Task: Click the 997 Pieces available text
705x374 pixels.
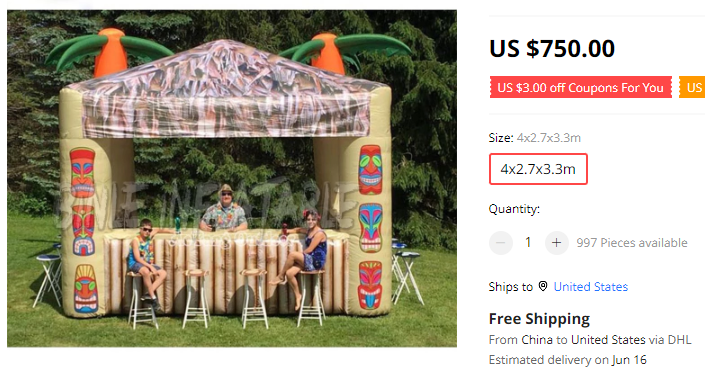Action: tap(632, 243)
